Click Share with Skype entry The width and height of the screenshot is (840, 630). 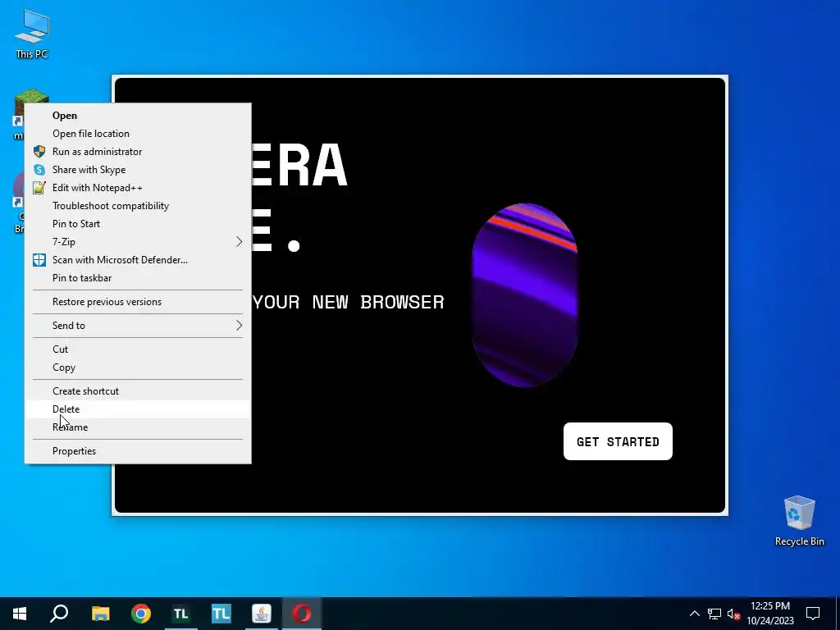tap(138, 169)
